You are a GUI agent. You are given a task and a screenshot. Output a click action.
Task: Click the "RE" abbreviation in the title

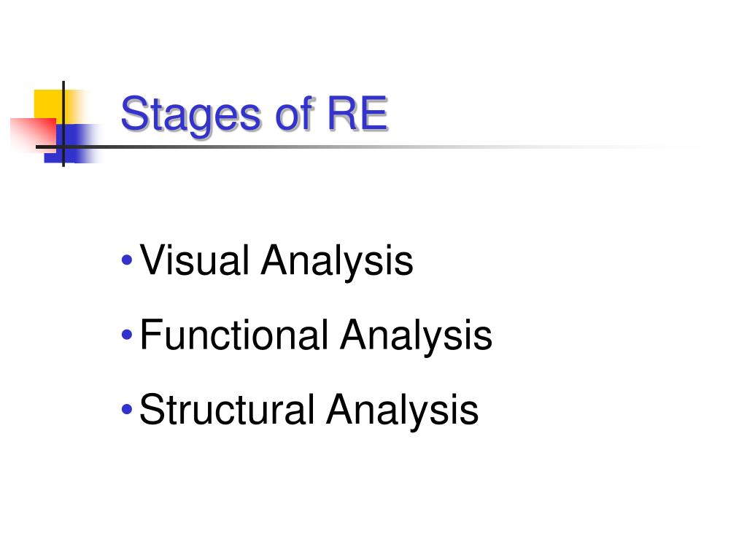[x=357, y=113]
